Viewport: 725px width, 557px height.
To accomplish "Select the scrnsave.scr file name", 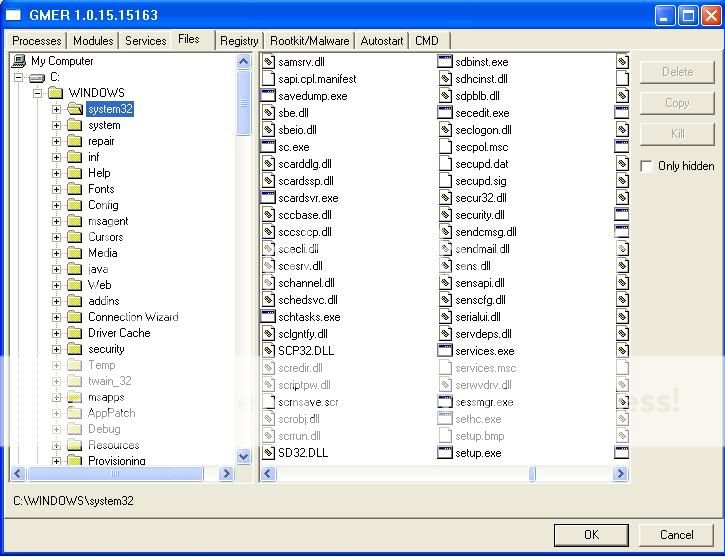I will (308, 402).
